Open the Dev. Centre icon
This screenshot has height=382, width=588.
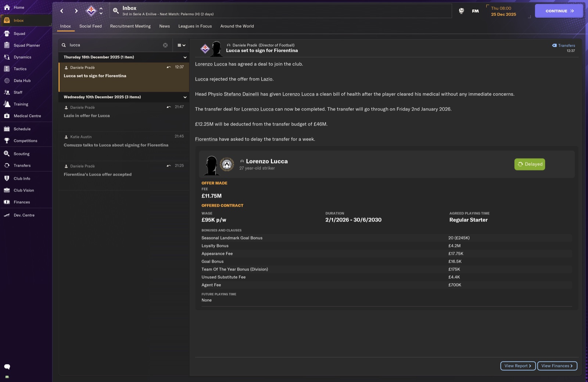tap(7, 215)
